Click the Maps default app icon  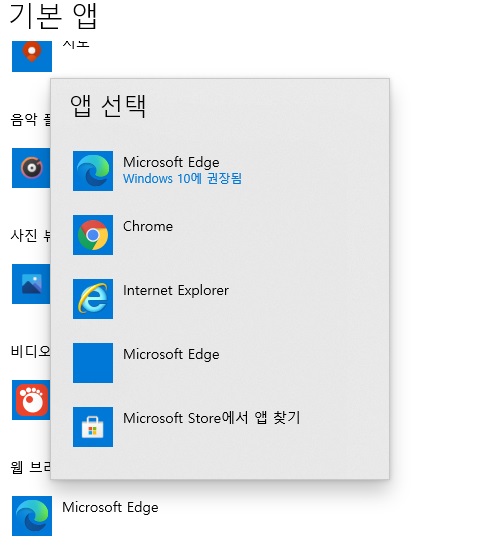pyautogui.click(x=32, y=56)
